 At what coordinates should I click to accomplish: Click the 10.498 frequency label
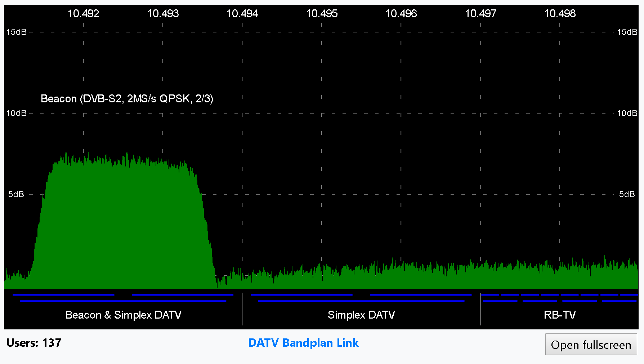point(560,14)
